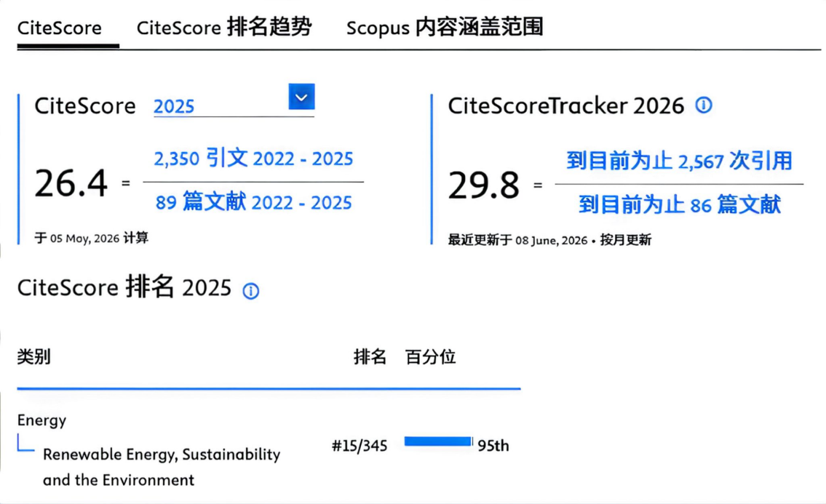Open the 89 篇文献 2022 - 2025 link

253,201
